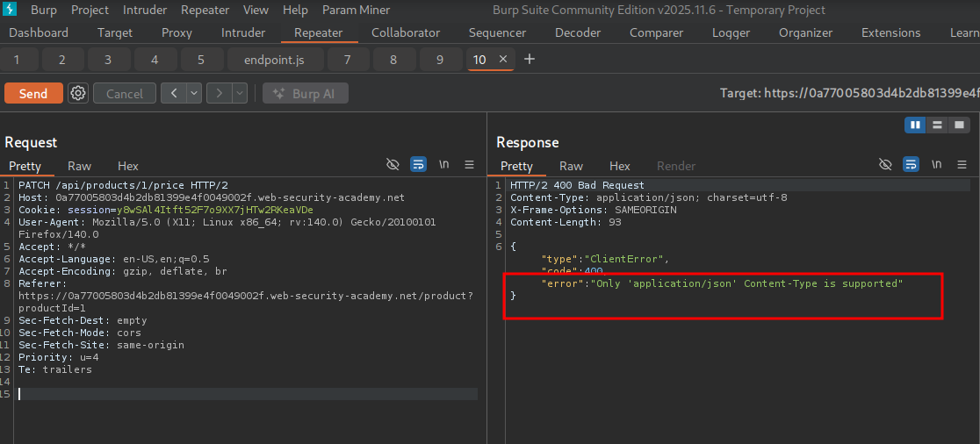
Task: Click the session cookie value
Action: (215, 210)
